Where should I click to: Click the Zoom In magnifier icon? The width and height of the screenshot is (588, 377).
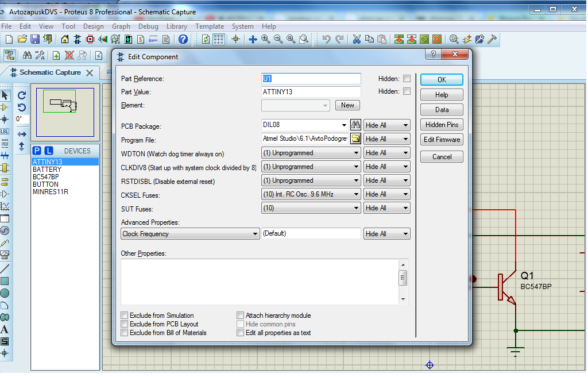click(265, 39)
